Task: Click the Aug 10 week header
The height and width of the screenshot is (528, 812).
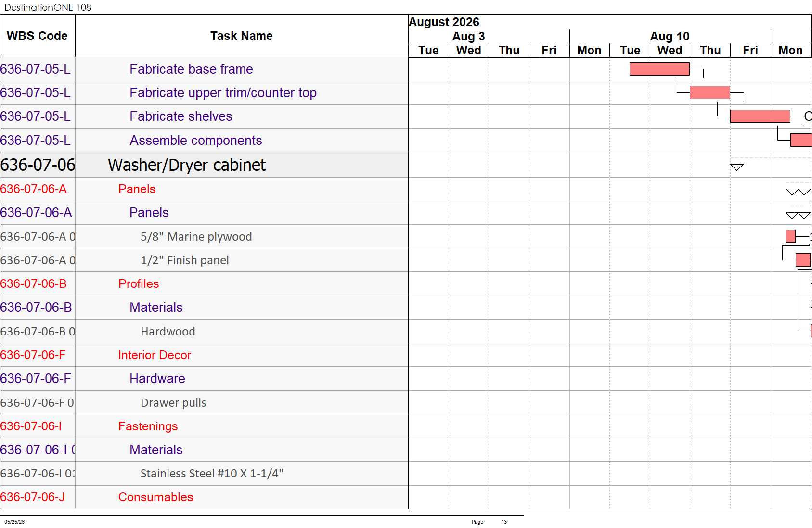Action: (x=670, y=36)
